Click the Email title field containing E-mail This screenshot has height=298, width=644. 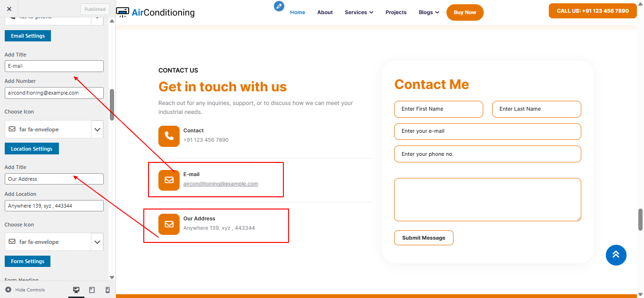(54, 66)
